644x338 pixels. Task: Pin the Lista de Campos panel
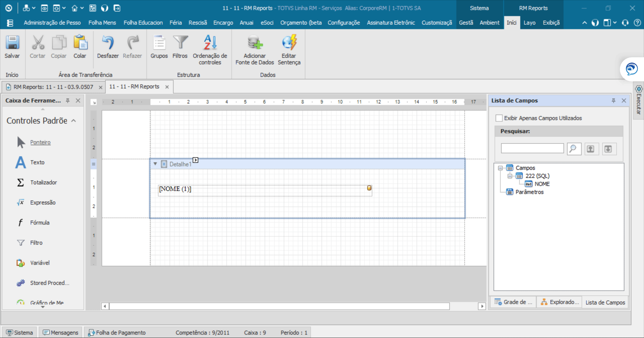pyautogui.click(x=613, y=100)
